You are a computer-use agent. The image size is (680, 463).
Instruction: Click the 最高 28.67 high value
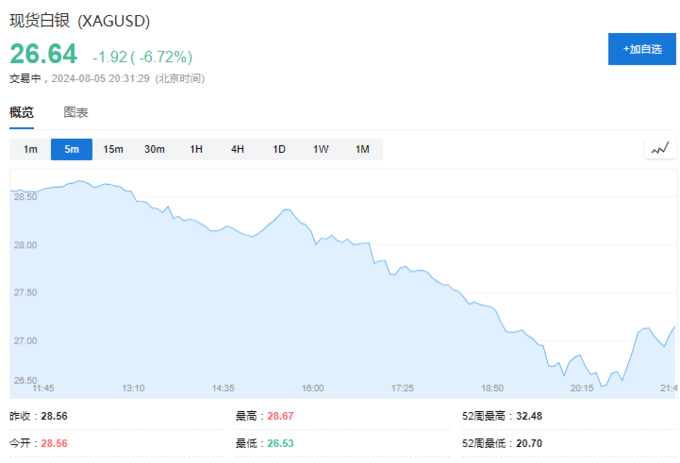[278, 415]
